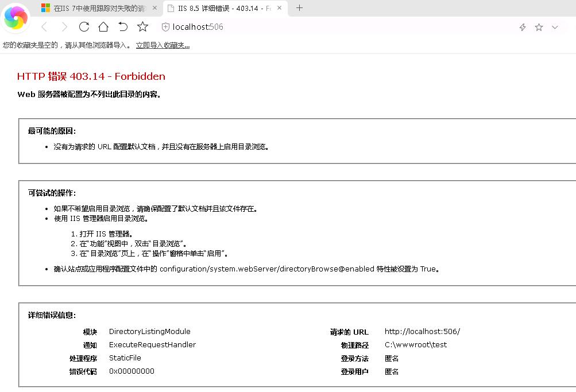Bookmark page using star beside the undo icon
Screen dimensions: 576x392
coord(143,27)
